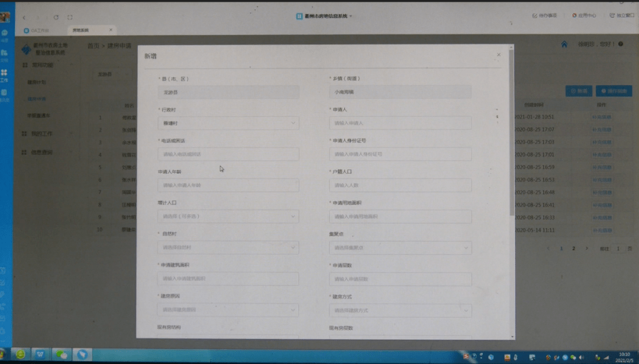Click the browser refresh icon
The image size is (639, 364).
pos(56,18)
